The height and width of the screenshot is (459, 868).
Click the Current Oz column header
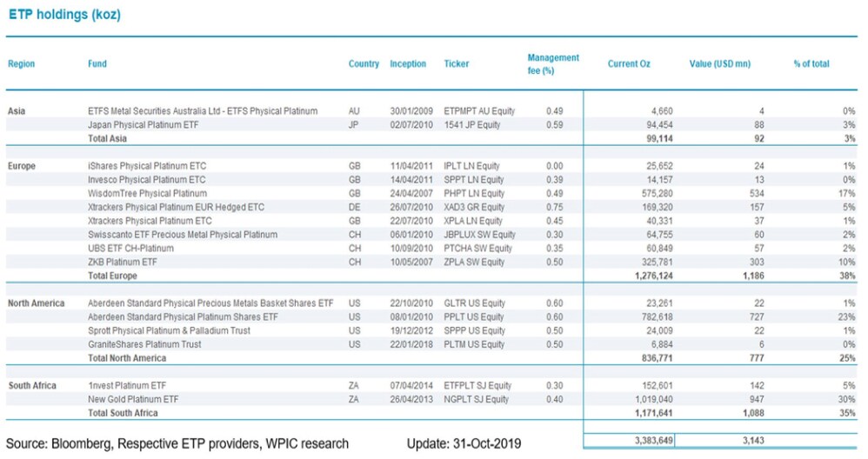(628, 64)
